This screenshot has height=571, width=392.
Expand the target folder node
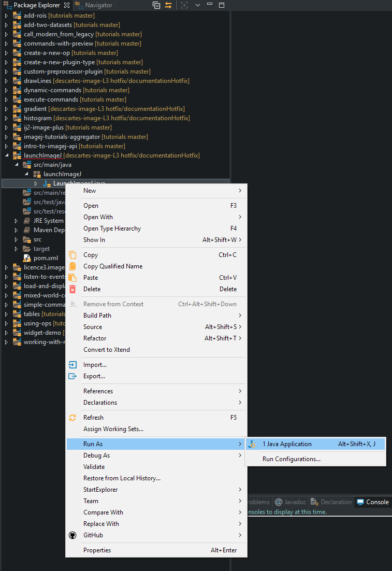16,249
